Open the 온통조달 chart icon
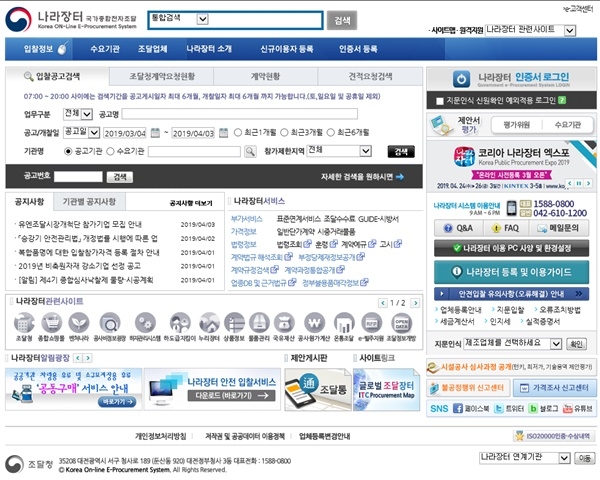600x480 pixels. [x=344, y=323]
